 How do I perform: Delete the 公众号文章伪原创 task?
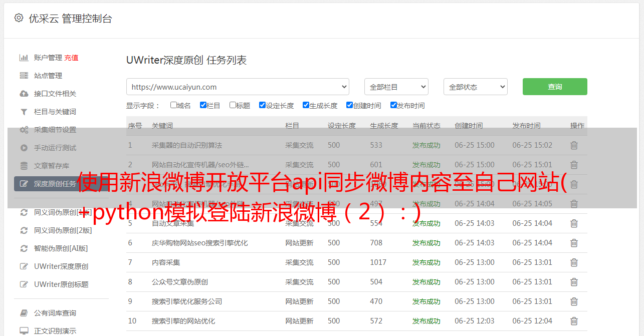(x=574, y=282)
